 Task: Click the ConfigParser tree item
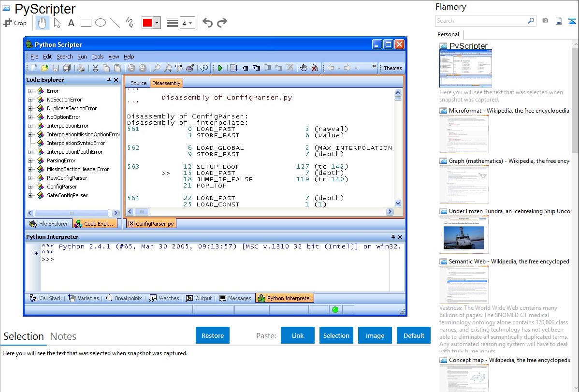pos(62,187)
